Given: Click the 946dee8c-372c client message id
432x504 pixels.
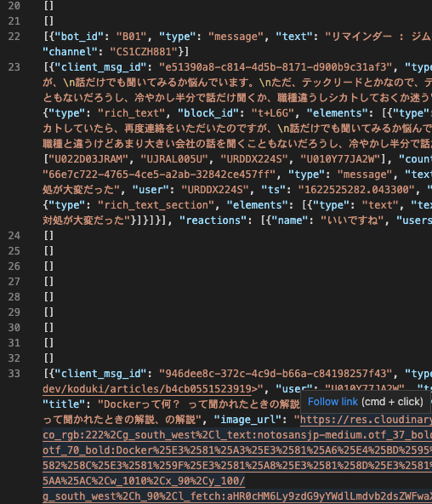Looking at the screenshot, I should [276, 374].
